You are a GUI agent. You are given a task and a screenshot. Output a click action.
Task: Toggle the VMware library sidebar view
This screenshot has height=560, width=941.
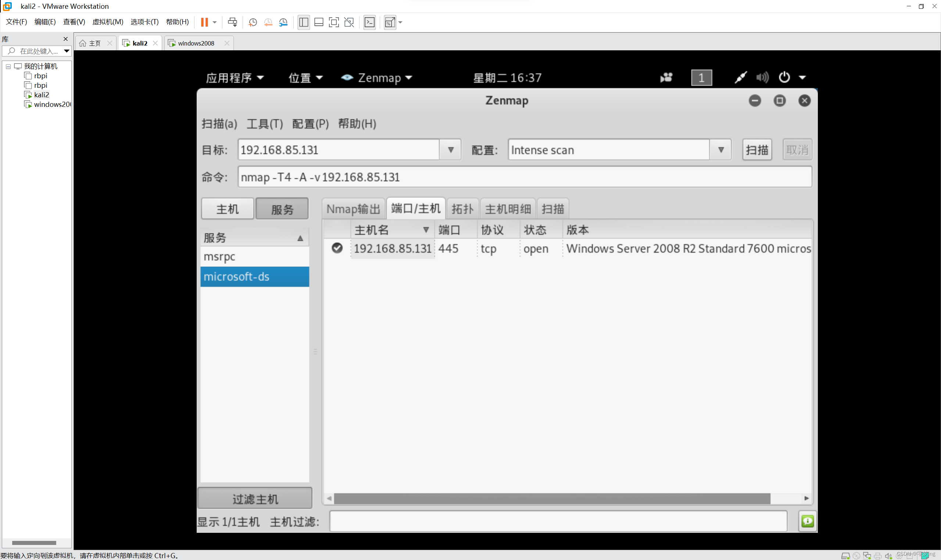[304, 22]
